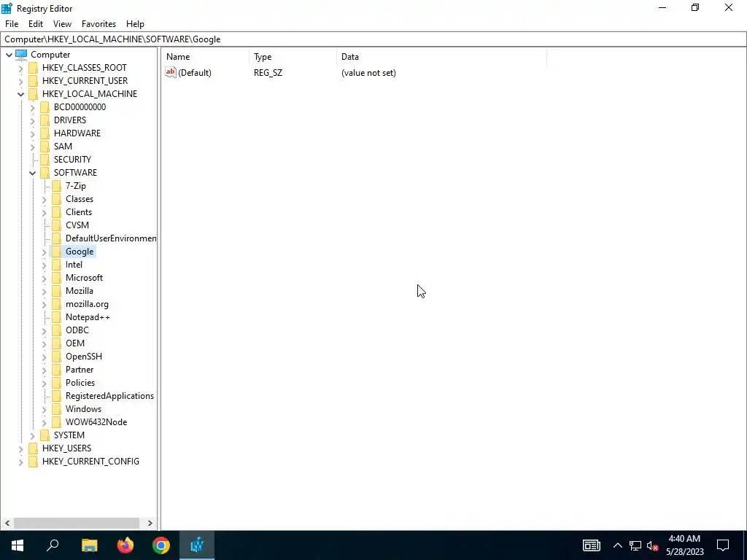This screenshot has height=560, width=747.
Task: Expand the Policies key chevron
Action: tap(44, 383)
